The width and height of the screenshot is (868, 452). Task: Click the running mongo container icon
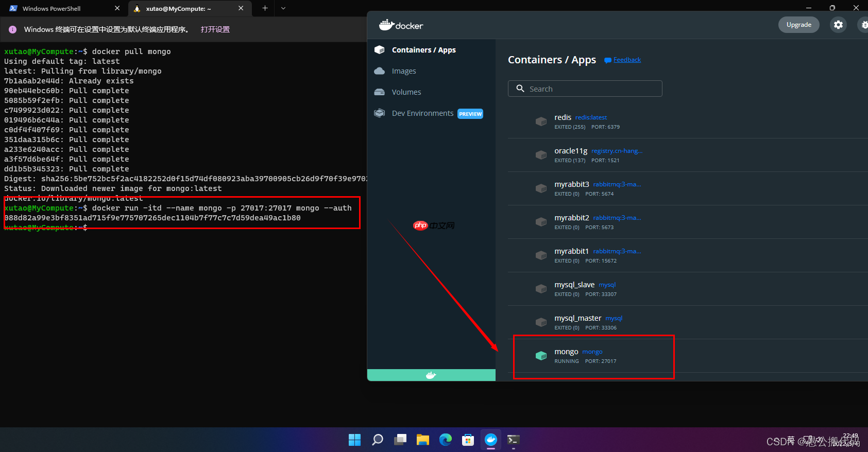point(541,356)
